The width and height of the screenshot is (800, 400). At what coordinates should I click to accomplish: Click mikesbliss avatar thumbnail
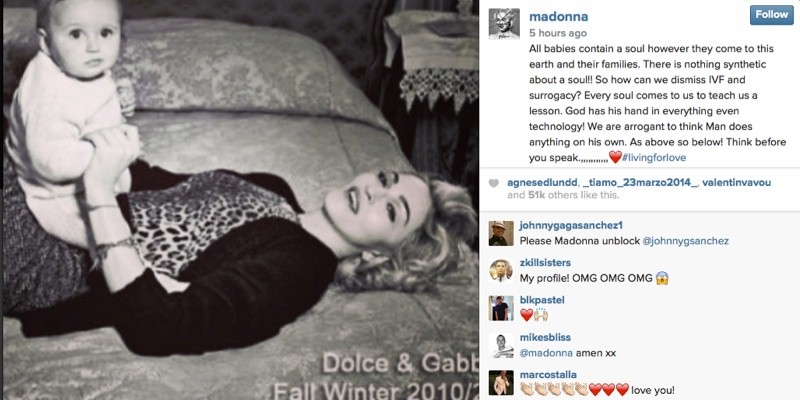click(x=501, y=345)
